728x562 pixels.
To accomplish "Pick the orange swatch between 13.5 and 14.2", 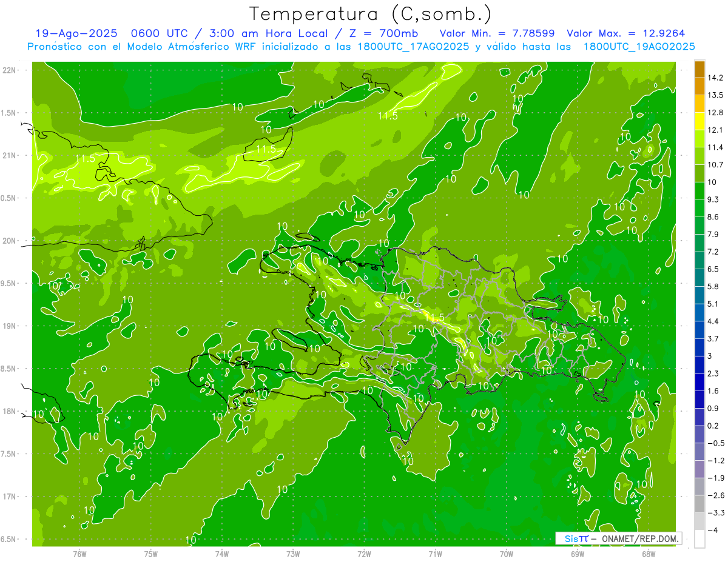I will click(x=699, y=86).
